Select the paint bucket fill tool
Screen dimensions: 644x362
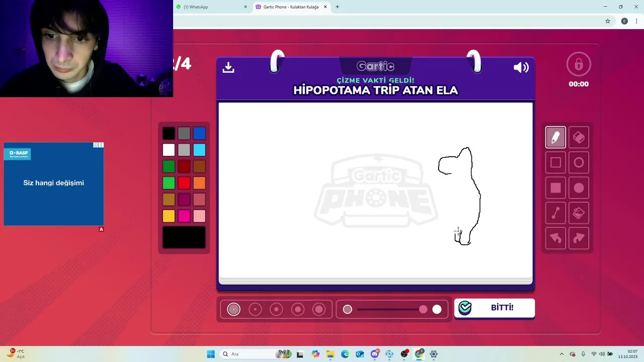point(579,213)
